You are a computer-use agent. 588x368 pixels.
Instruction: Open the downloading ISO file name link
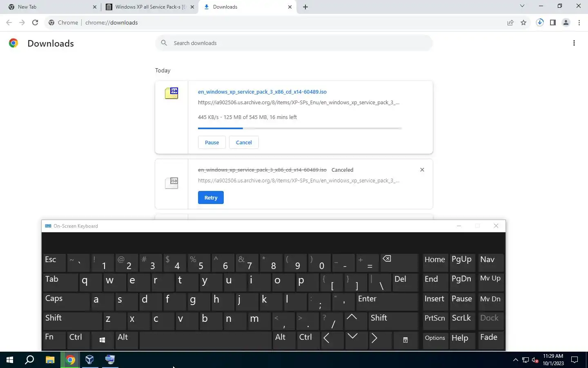pyautogui.click(x=262, y=92)
